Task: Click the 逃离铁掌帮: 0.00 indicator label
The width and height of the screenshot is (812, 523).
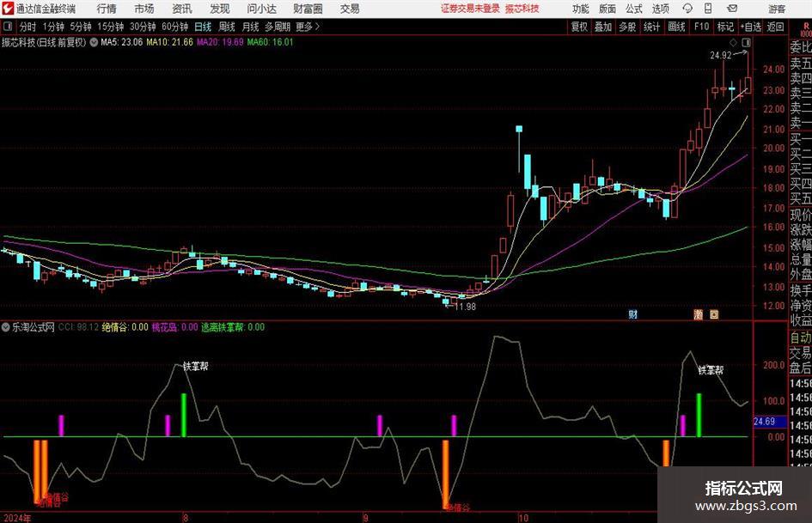Action: point(233,327)
